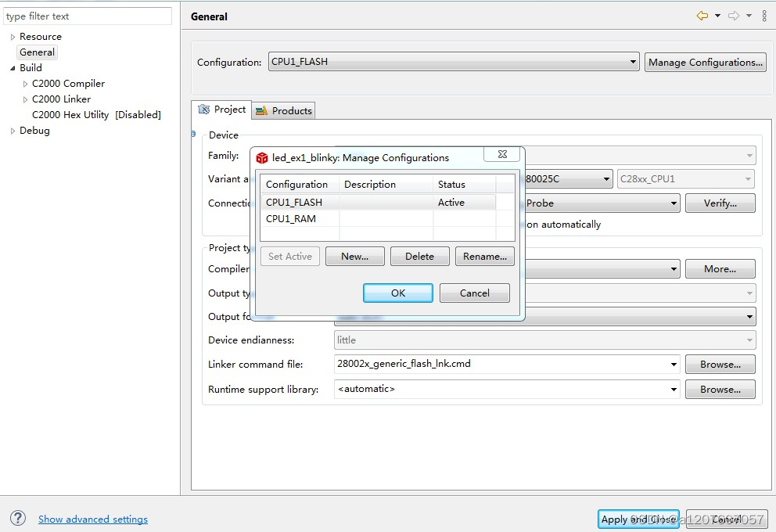Browse for the Linker command file
The image size is (776, 532).
[x=720, y=365]
